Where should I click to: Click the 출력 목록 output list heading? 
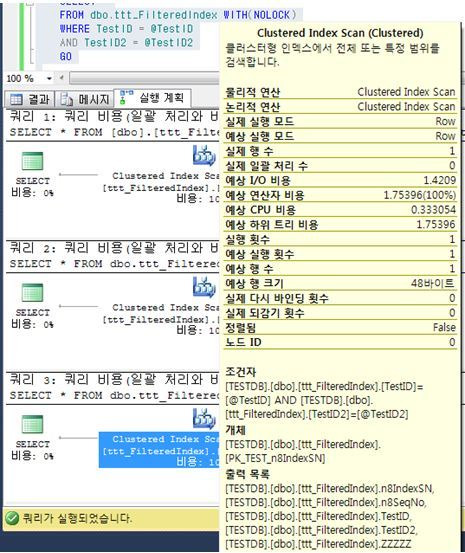247,474
